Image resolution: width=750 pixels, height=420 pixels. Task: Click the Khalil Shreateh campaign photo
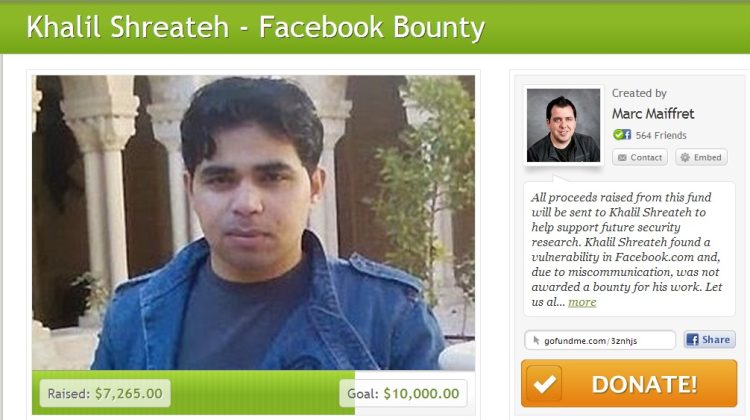[254, 222]
